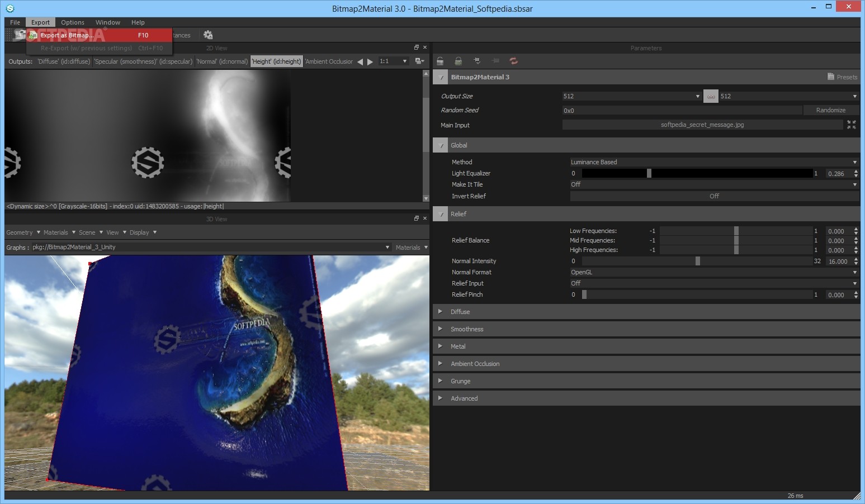Click the Relief Pinch slider
865x504 pixels.
[697, 294]
